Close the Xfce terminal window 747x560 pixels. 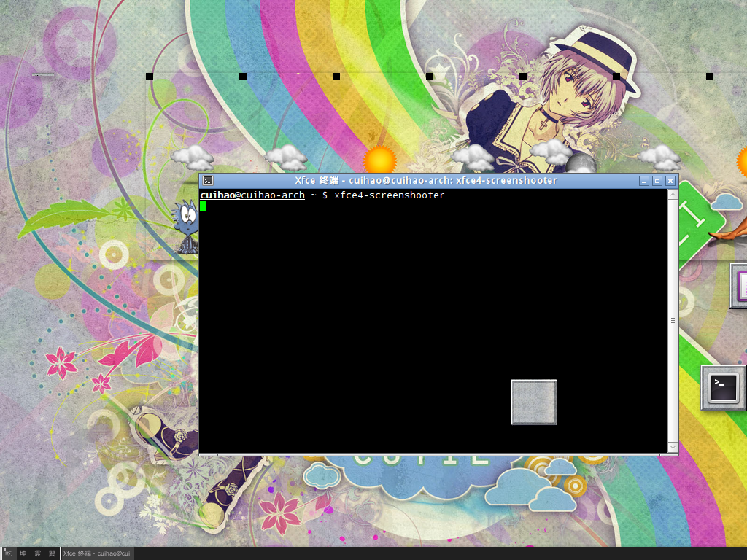(x=670, y=181)
